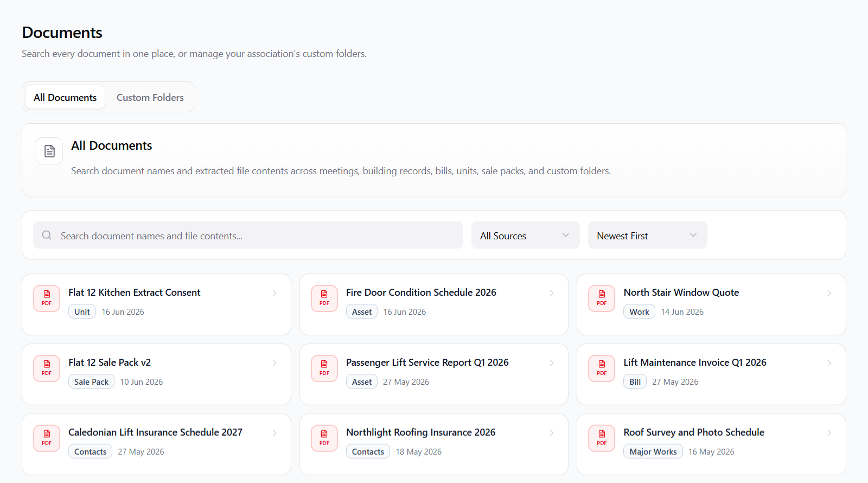Open the Newest First sort dropdown

coord(647,235)
